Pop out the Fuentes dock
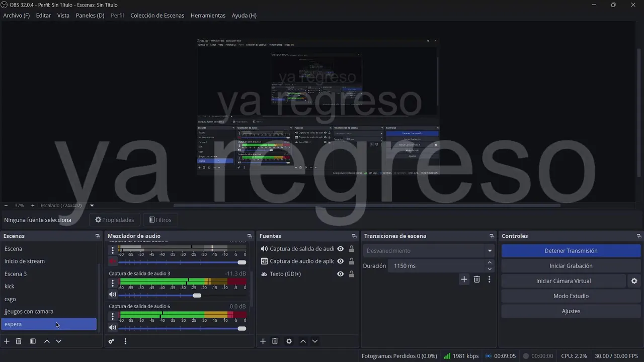The height and width of the screenshot is (362, 644). tap(354, 236)
